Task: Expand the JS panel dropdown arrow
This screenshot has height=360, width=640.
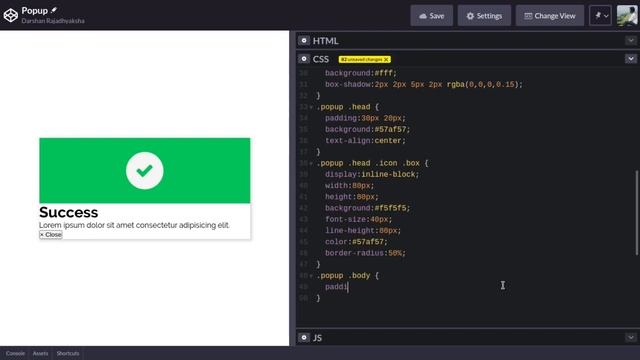Action: coord(631,337)
